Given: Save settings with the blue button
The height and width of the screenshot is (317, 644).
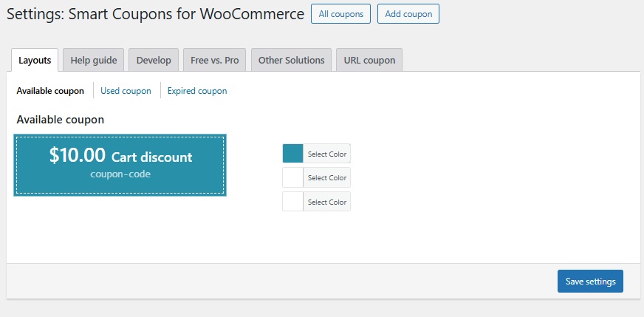Looking at the screenshot, I should [590, 282].
